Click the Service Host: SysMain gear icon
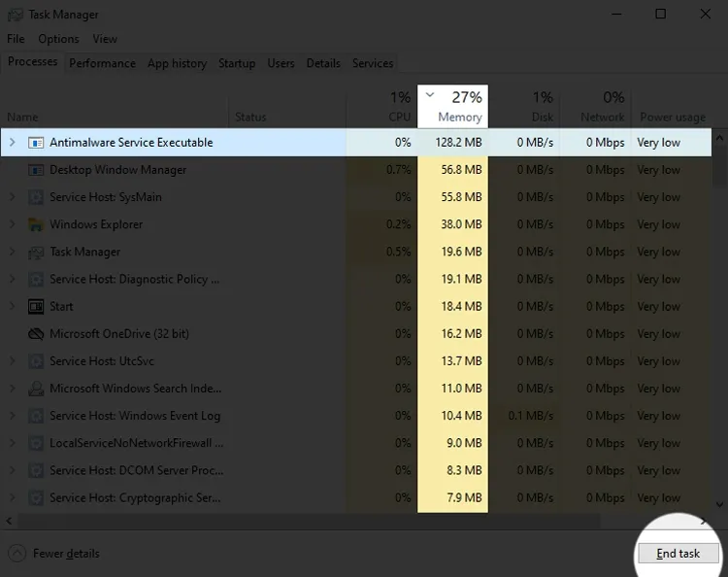Screen dimensions: 728x577 36,197
